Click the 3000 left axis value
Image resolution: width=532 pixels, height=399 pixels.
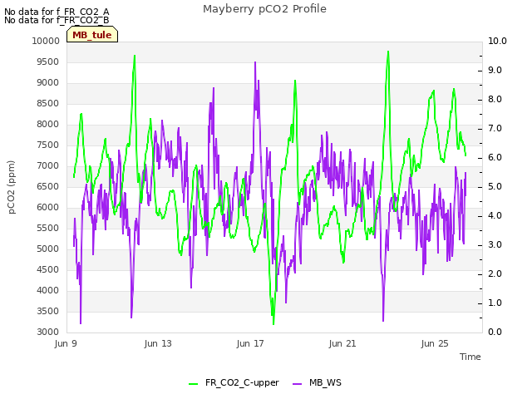pos(48,332)
